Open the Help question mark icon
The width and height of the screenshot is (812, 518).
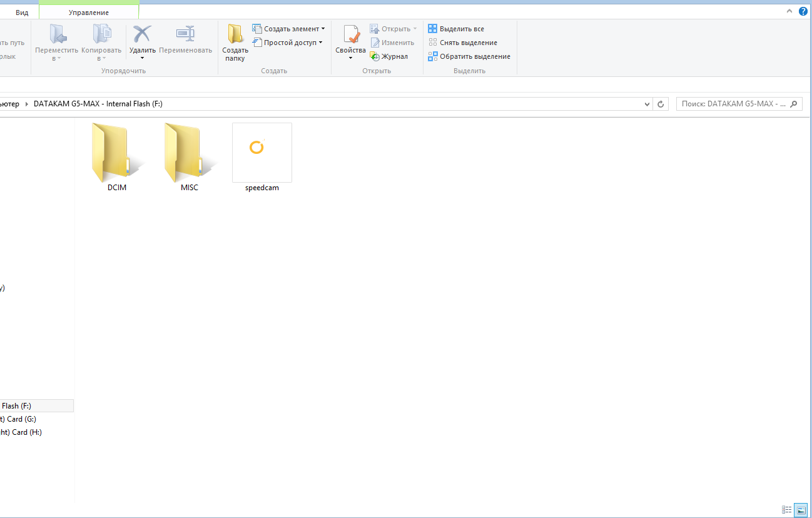click(x=803, y=11)
